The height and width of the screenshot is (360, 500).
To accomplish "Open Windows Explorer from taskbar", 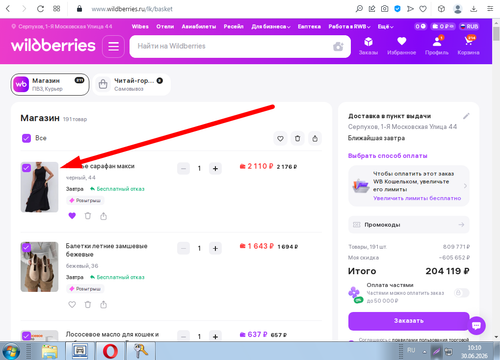I will point(49,351).
